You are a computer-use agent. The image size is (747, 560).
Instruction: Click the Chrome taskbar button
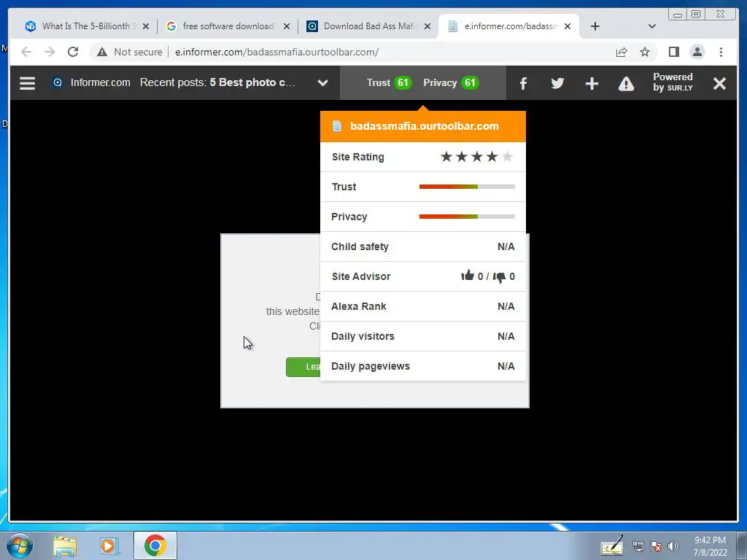pyautogui.click(x=155, y=545)
